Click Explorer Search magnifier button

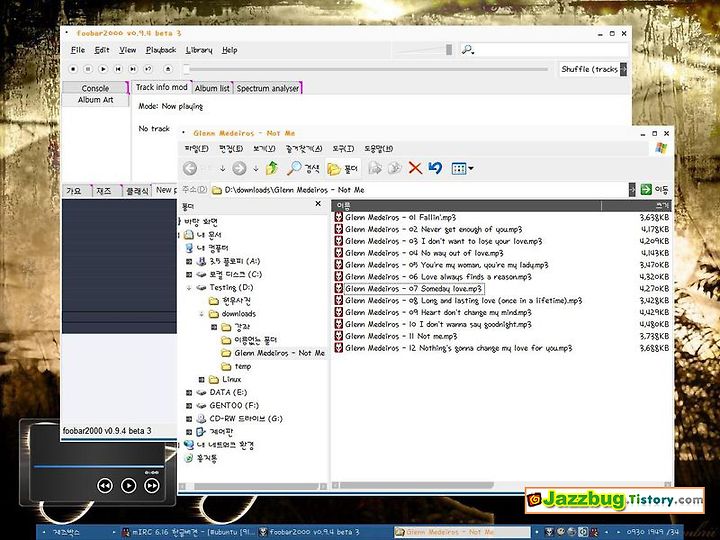303,168
